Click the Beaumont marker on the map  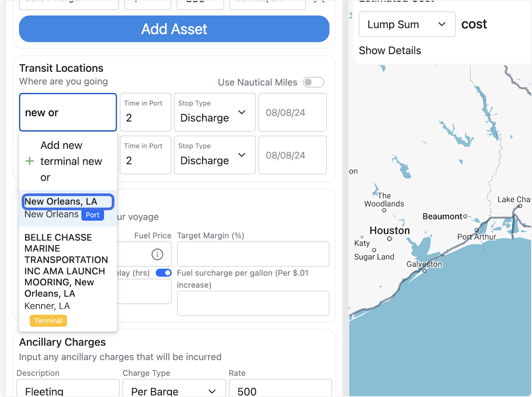tap(465, 216)
